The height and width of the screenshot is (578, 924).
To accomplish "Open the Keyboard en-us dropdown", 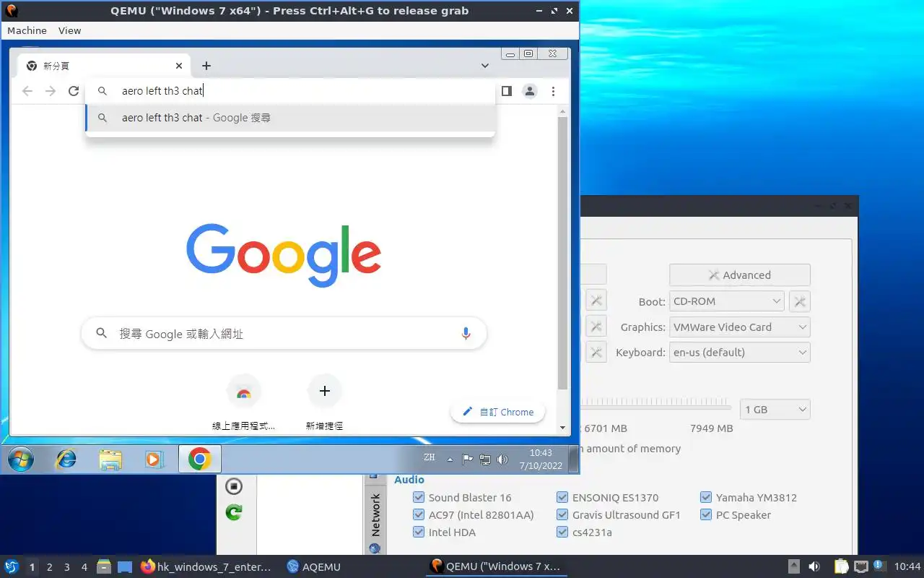I will (x=740, y=352).
